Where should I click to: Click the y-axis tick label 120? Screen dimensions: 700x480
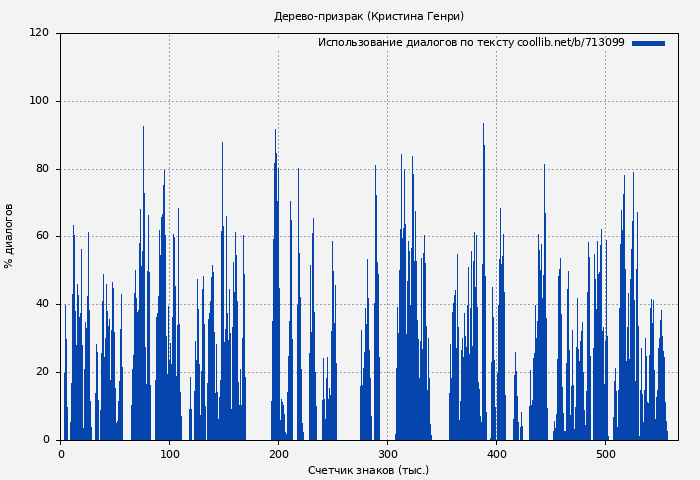pos(39,33)
